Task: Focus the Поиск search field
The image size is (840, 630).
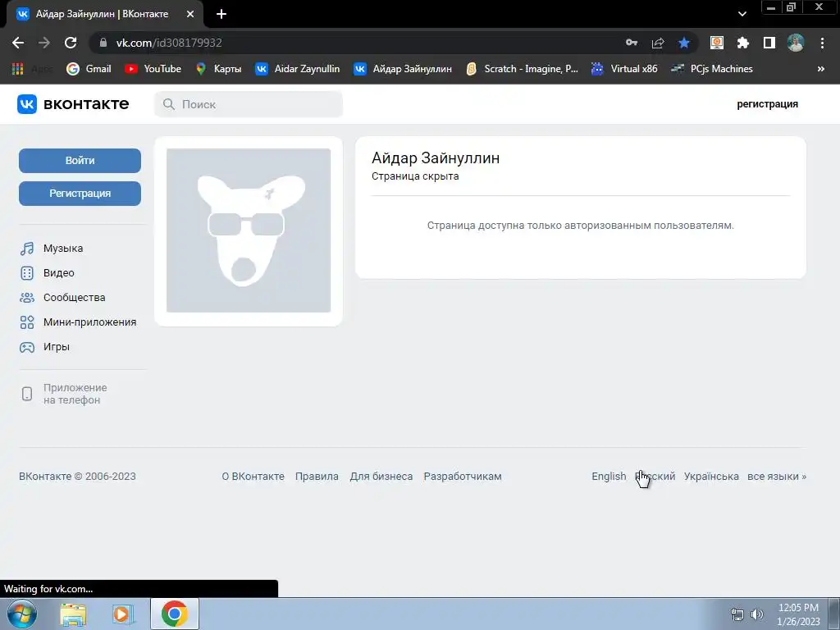Action: coord(249,104)
